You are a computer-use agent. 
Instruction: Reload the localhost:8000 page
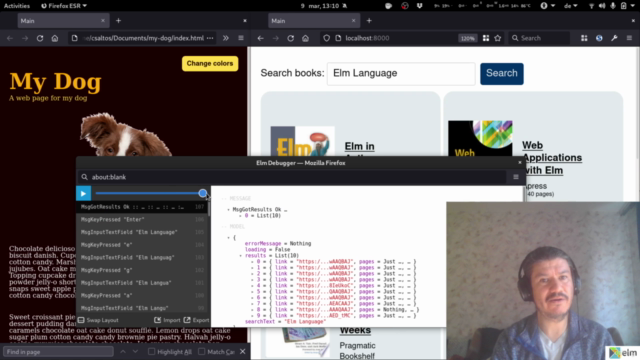coord(291,38)
